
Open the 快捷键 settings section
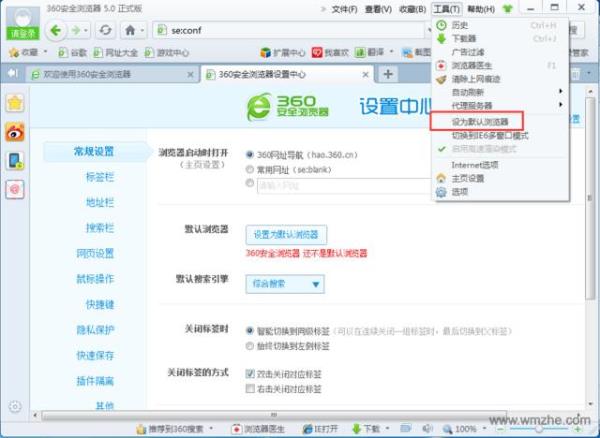click(x=100, y=304)
